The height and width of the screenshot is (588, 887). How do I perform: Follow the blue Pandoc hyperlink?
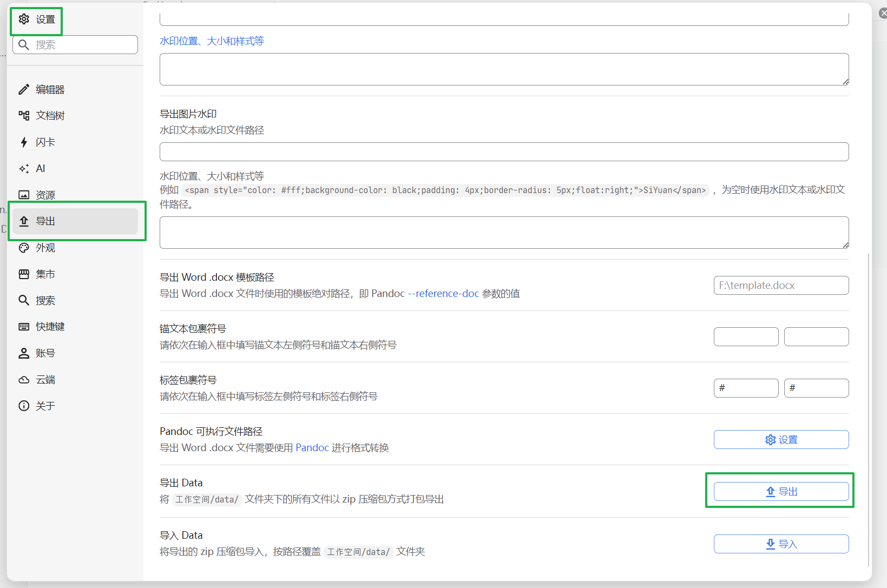pyautogui.click(x=312, y=448)
